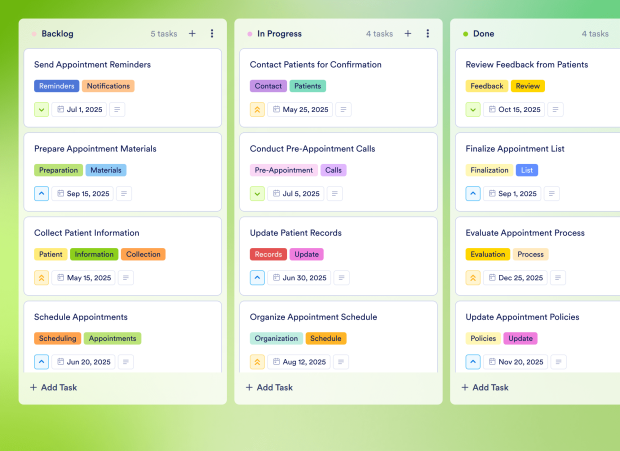Open the three-dot menu in Backlog column
The width and height of the screenshot is (620, 451).
(x=212, y=33)
